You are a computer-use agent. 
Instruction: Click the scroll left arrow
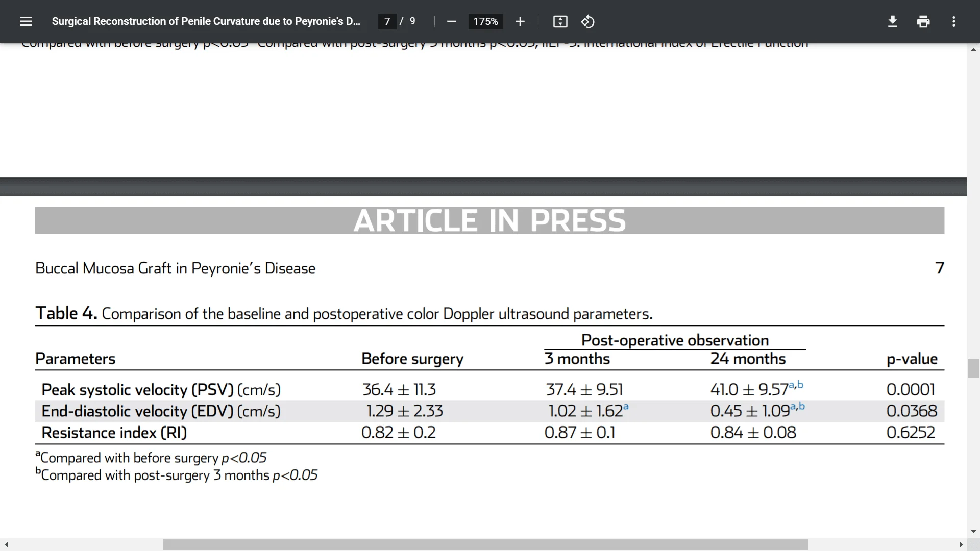[x=6, y=545]
